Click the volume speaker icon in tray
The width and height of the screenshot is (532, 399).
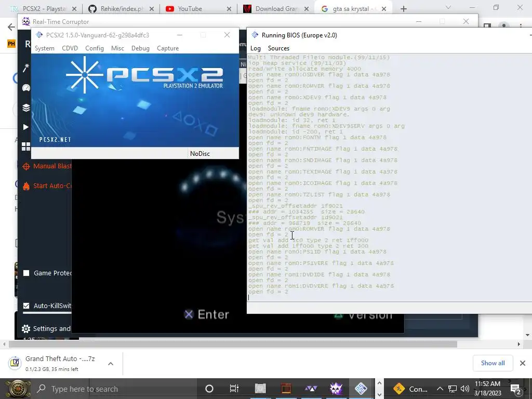465,389
